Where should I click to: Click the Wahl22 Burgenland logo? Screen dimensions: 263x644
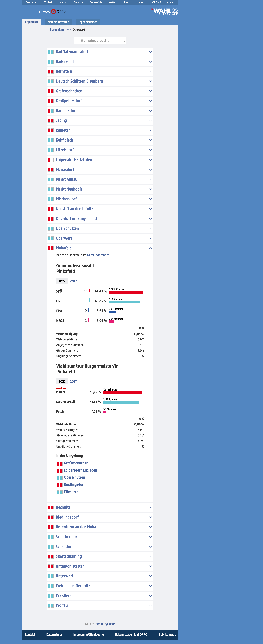tap(165, 12)
